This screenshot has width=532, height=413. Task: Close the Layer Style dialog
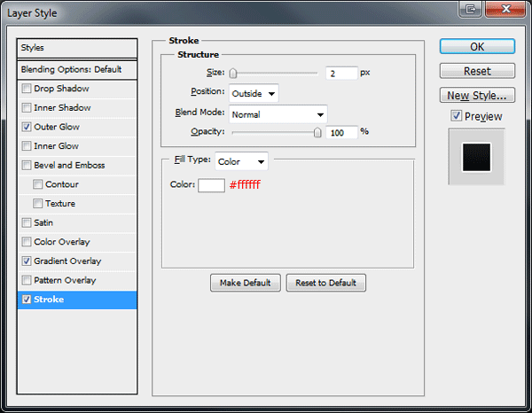[505, 9]
